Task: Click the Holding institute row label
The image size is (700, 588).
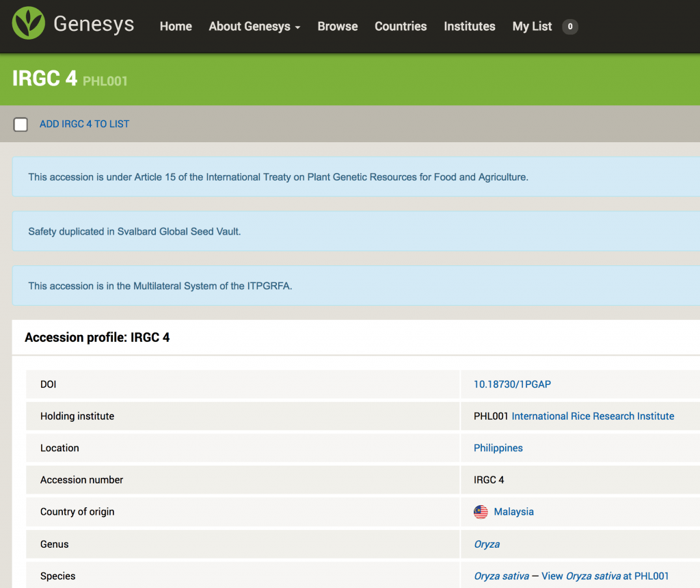Action: [77, 416]
